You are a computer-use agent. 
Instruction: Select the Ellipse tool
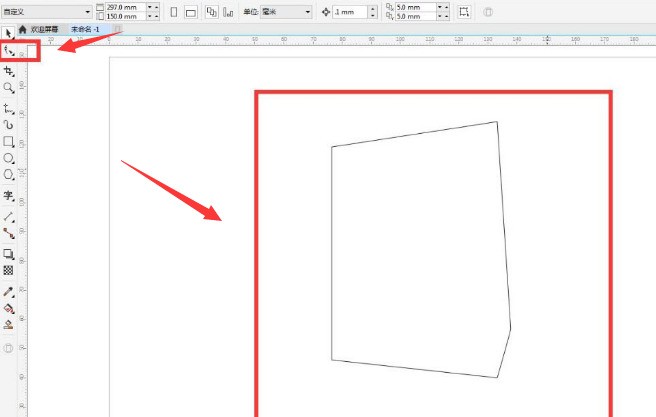pyautogui.click(x=9, y=158)
